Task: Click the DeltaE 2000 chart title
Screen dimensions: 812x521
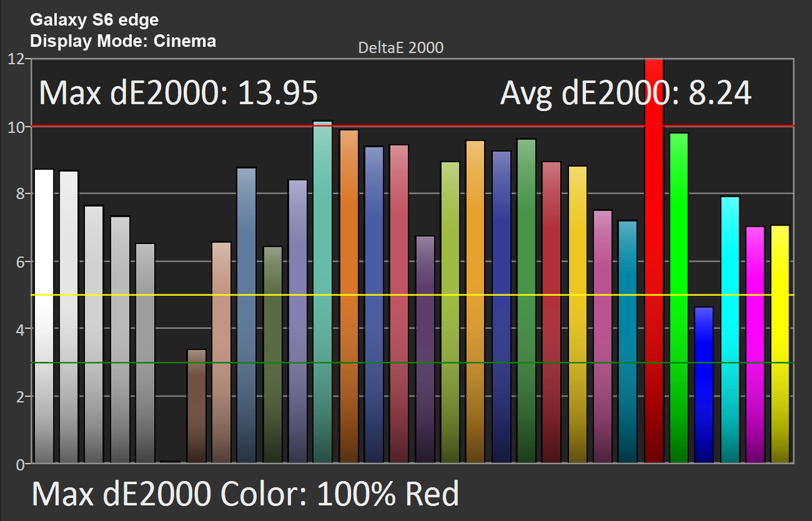Action: click(401, 48)
